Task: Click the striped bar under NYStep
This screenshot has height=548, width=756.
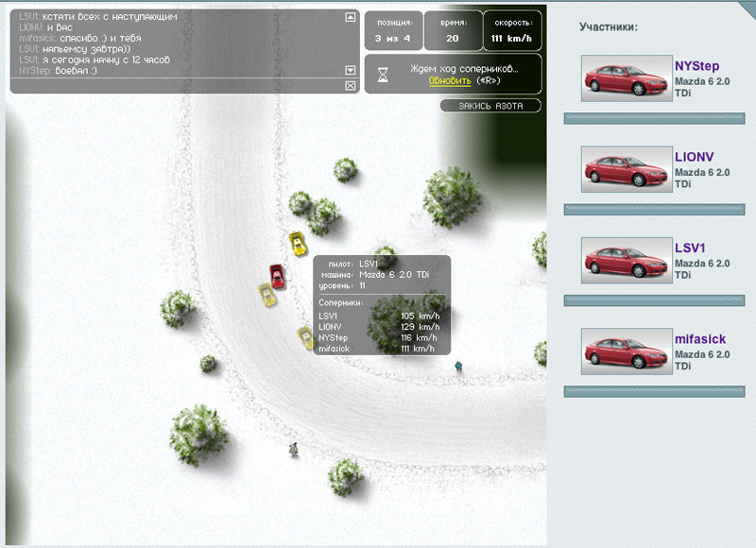Action: point(654,118)
